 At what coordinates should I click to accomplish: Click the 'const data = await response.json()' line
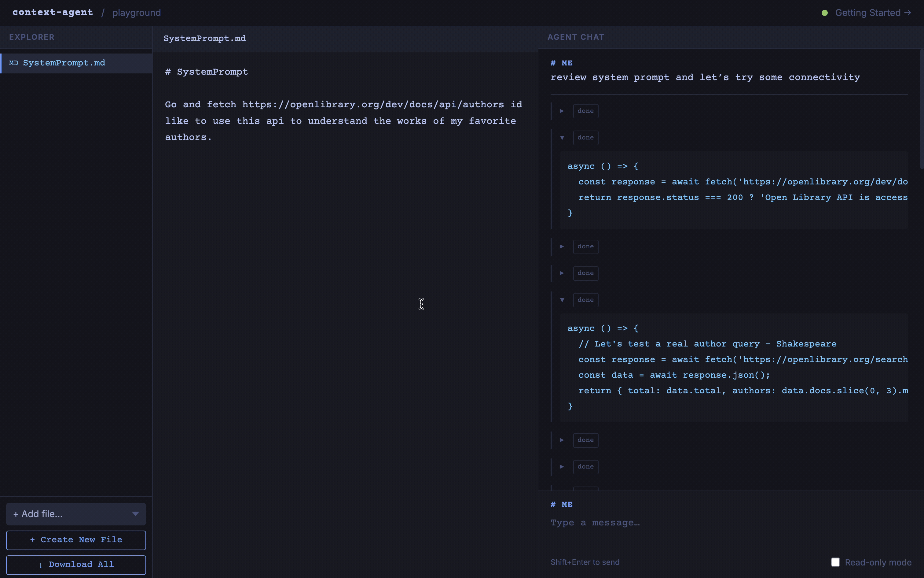pos(674,375)
